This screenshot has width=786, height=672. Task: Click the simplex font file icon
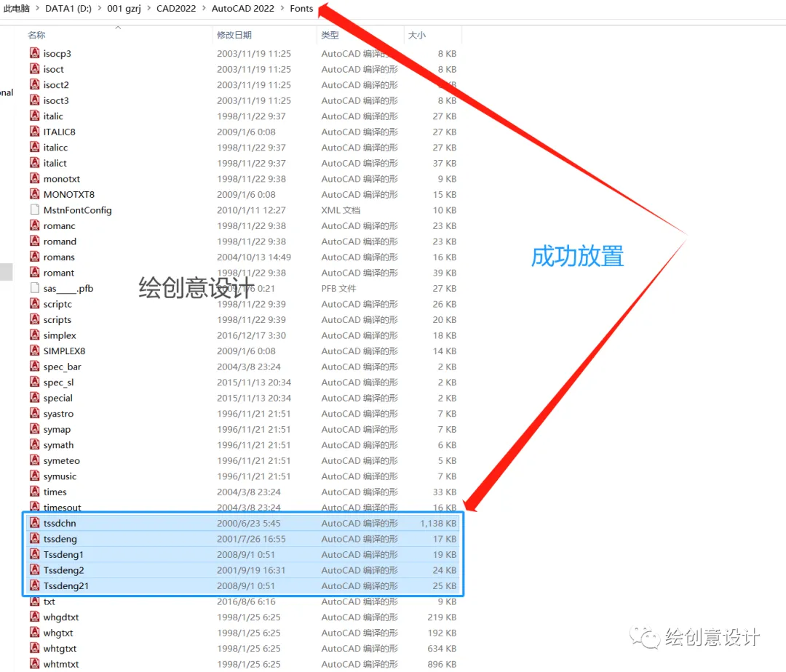[35, 335]
